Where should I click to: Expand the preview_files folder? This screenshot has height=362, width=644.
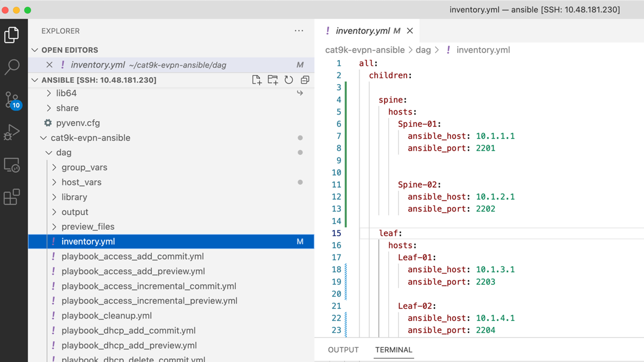point(55,227)
